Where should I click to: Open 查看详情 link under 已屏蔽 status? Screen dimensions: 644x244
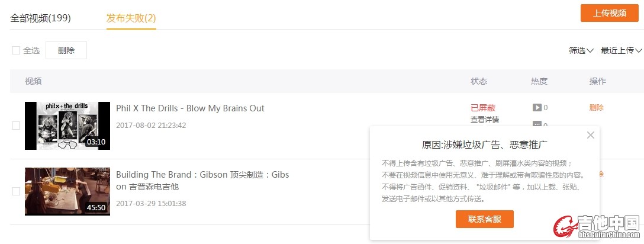pyautogui.click(x=485, y=120)
